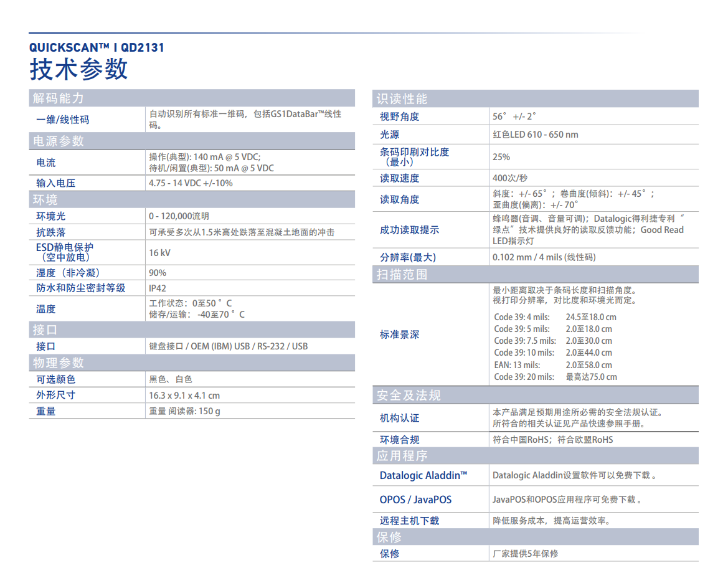Select the 抗跌落 row label

(51, 232)
